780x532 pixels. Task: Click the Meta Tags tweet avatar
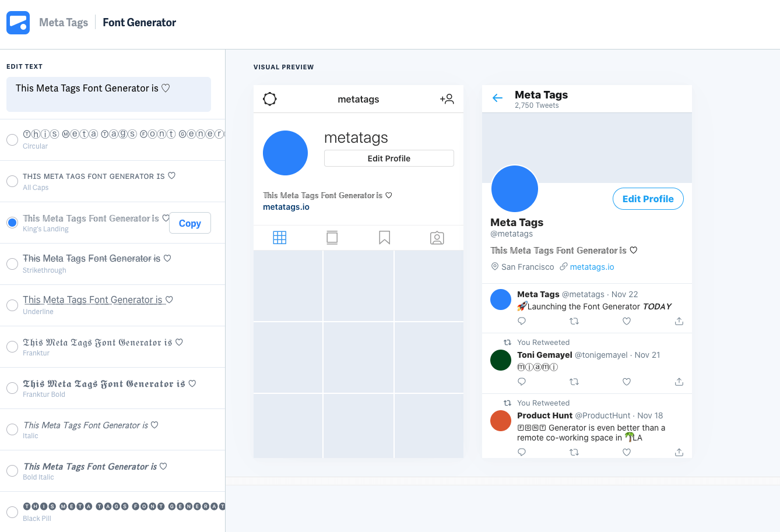[x=501, y=300]
